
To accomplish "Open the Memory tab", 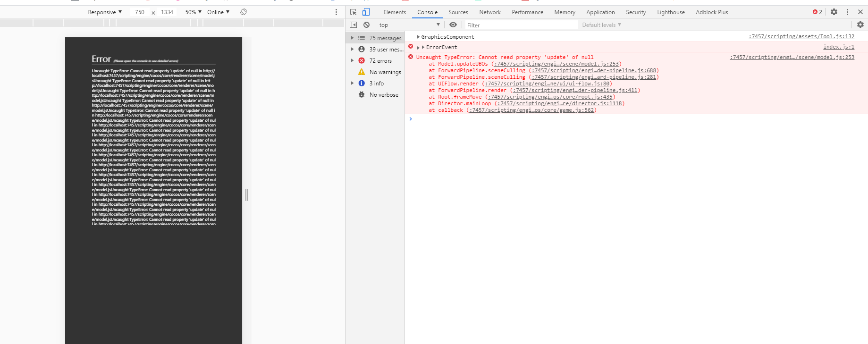I will 565,12.
